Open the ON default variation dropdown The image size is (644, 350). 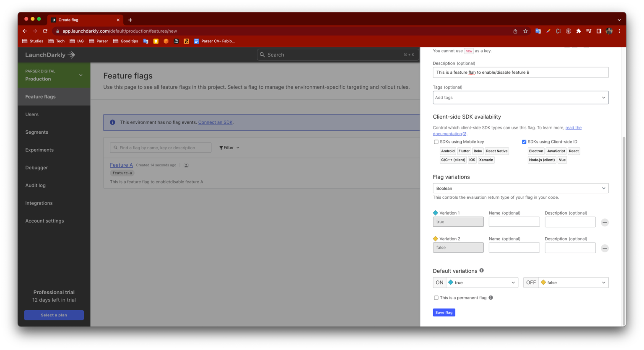coord(482,283)
